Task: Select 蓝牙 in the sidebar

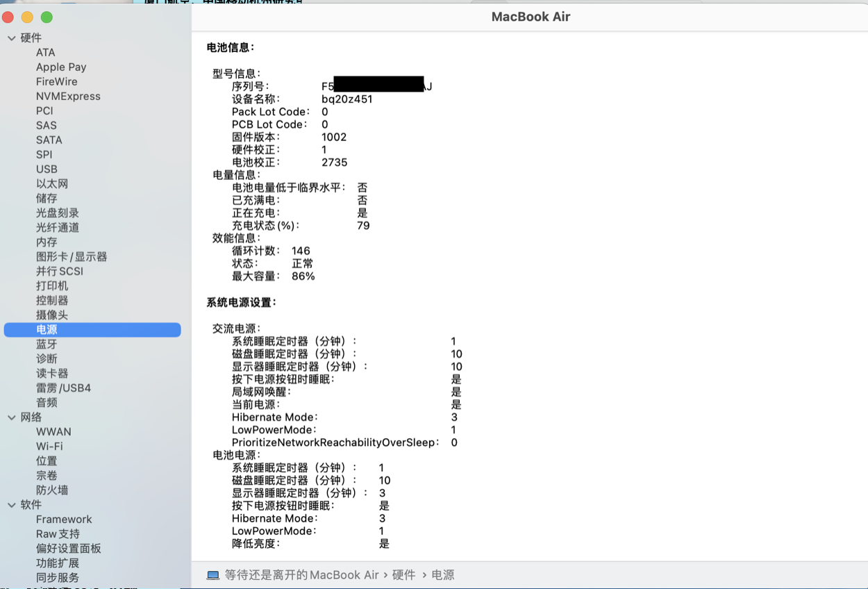Action: click(x=47, y=345)
